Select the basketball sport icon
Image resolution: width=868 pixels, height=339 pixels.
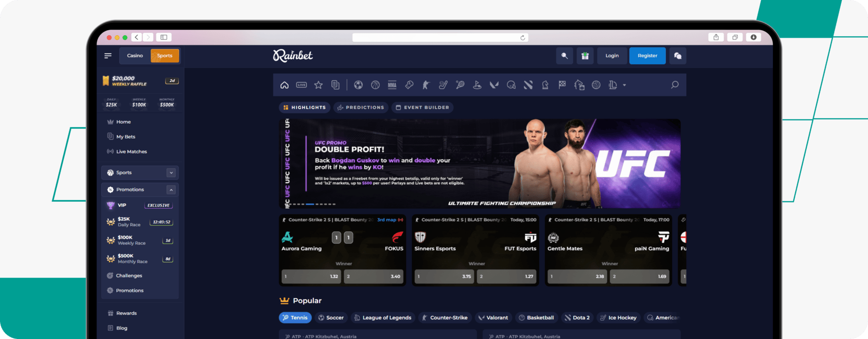pos(375,85)
